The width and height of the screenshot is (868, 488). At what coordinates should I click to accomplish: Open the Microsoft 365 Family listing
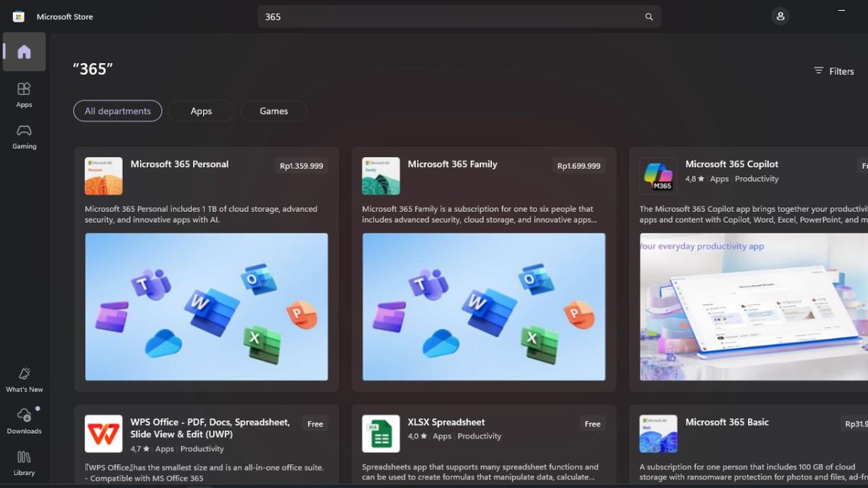point(452,164)
